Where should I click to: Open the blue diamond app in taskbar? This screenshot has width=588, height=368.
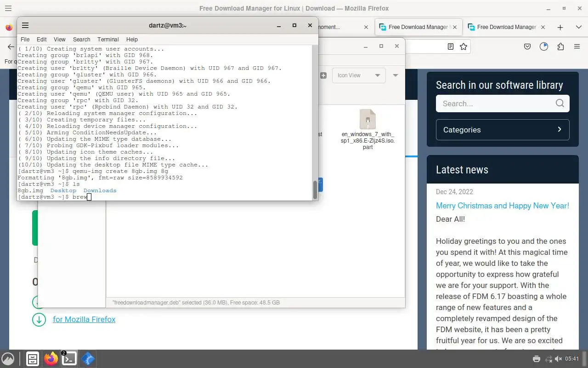point(88,359)
